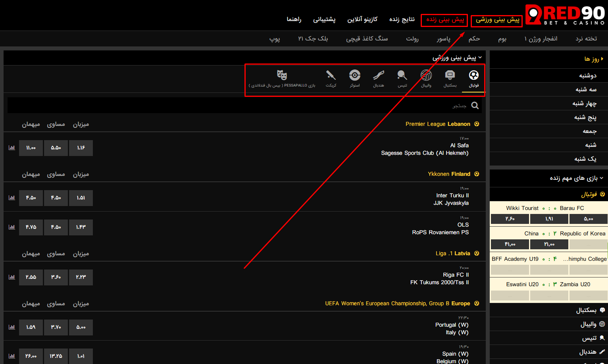Click football icon beside Premier League Lebanon
The image size is (608, 364).
click(477, 124)
